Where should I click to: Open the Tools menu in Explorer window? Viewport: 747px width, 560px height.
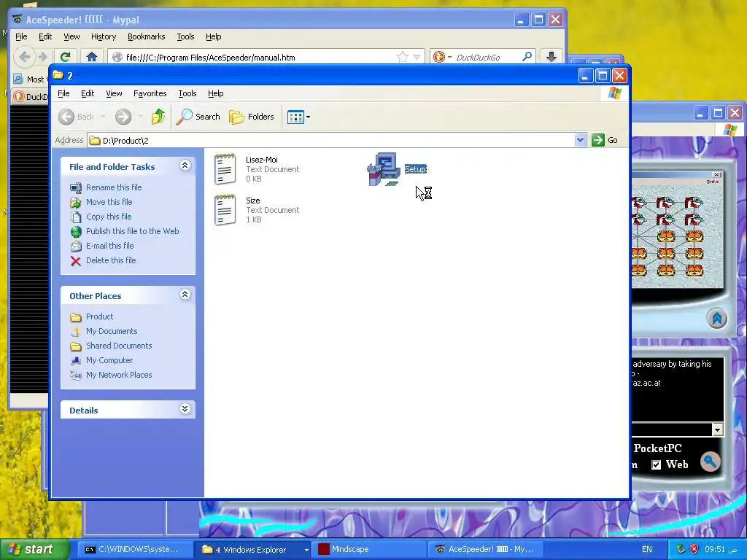(x=187, y=93)
